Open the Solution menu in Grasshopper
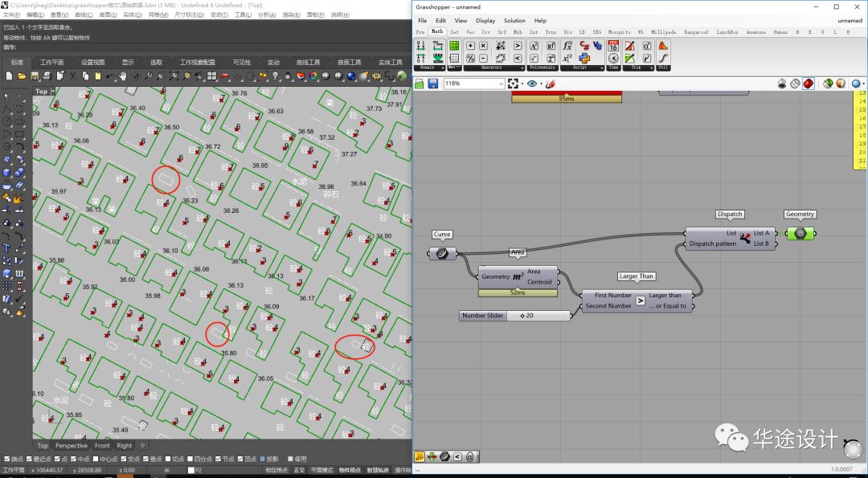The width and height of the screenshot is (868, 478). (514, 21)
